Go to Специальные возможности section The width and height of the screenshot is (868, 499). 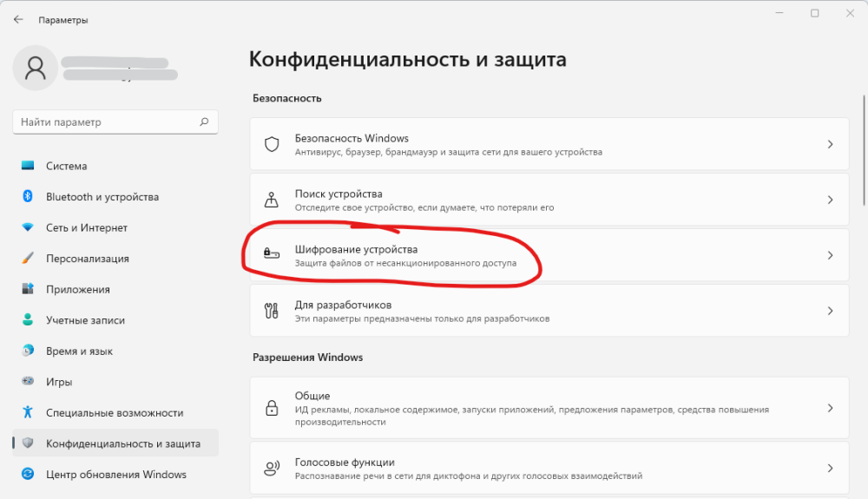[x=115, y=413]
